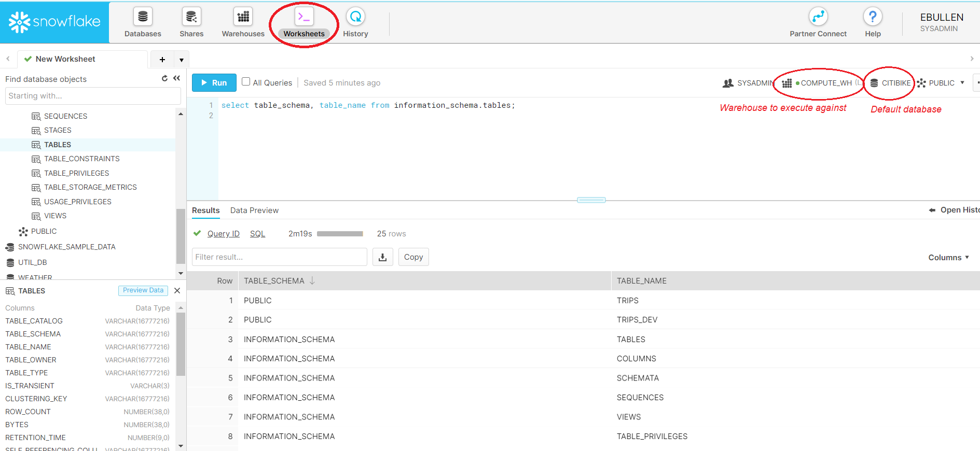Screen dimensions: 980x451
Task: Open the Databases page icon
Action: [x=143, y=17]
